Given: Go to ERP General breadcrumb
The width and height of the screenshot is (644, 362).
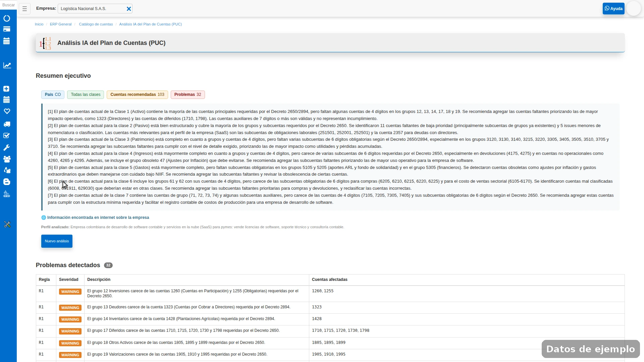Looking at the screenshot, I should pyautogui.click(x=61, y=24).
